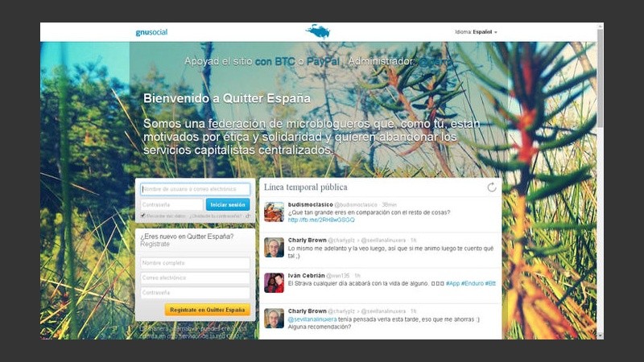Click 'Regístrate en Quitter España' button
644x362 pixels.
pos(207,309)
